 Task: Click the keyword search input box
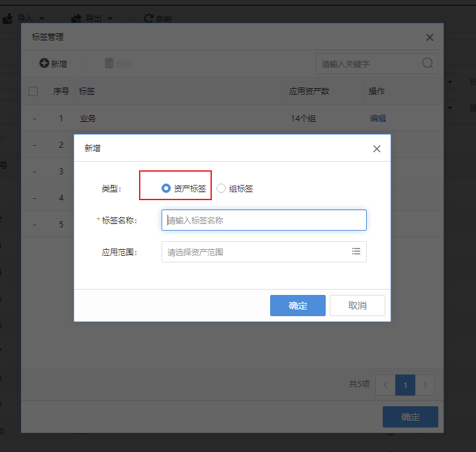(368, 64)
